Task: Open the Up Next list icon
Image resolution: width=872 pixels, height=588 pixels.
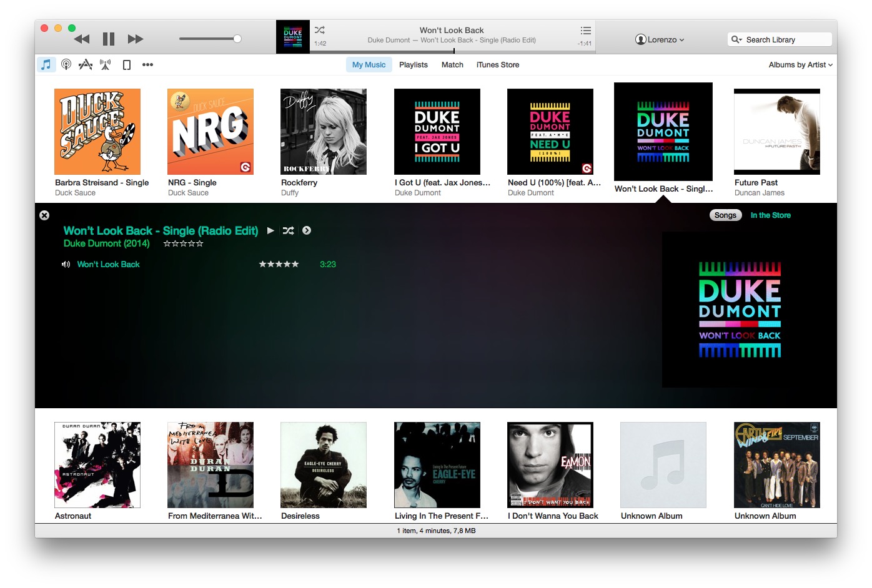Action: pos(585,31)
